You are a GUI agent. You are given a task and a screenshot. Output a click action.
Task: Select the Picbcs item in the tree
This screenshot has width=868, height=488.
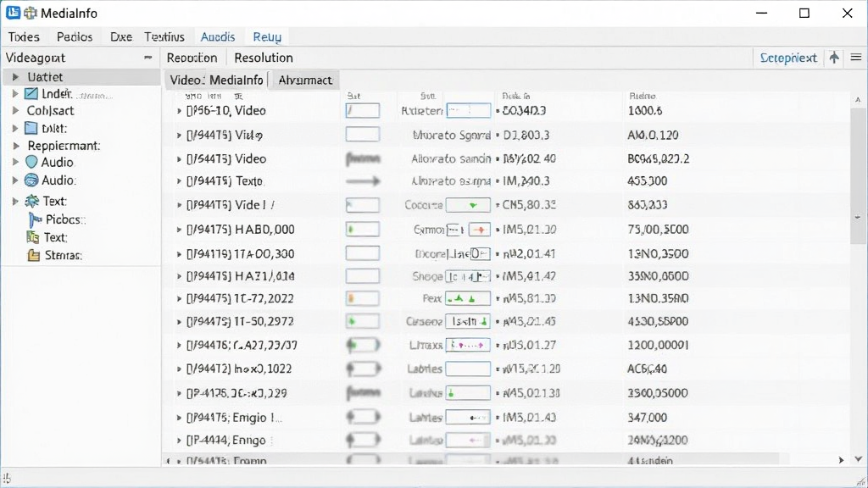(65, 219)
